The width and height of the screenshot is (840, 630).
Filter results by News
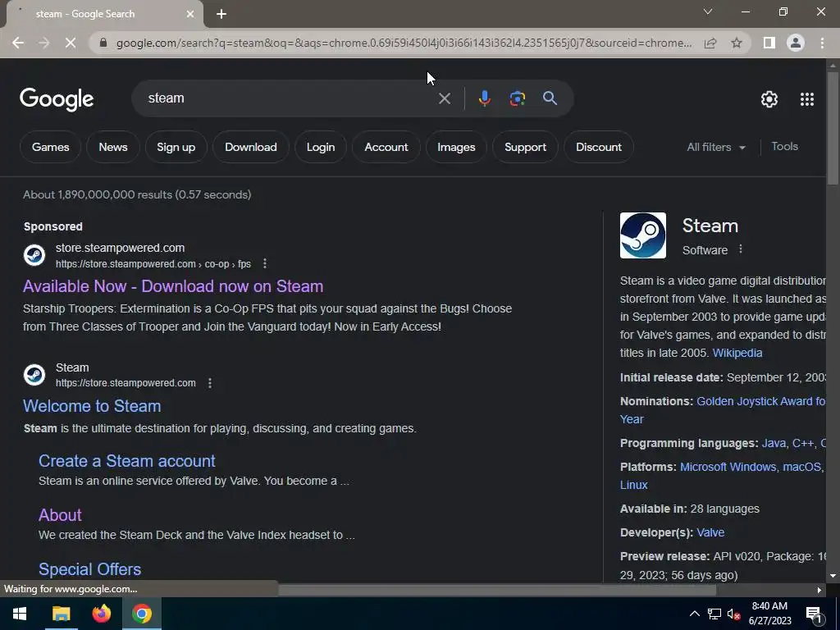coord(113,147)
